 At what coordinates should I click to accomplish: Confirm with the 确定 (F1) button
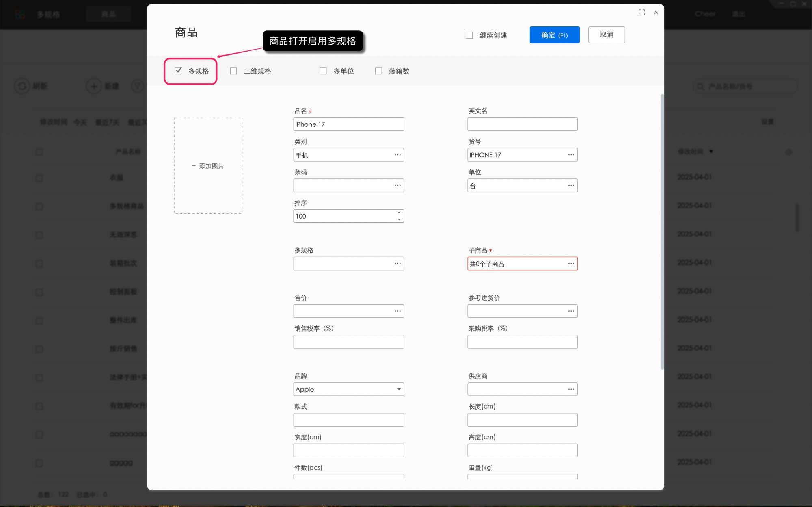click(554, 35)
